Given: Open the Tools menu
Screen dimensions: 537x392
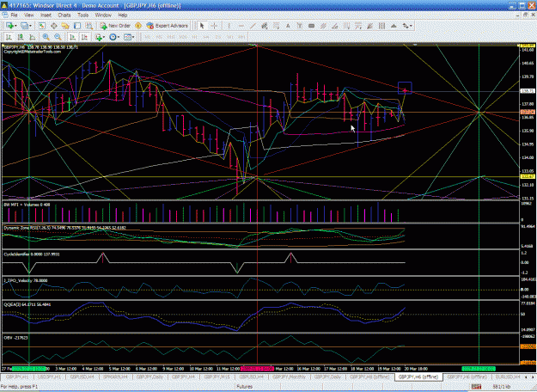Looking at the screenshot, I should pos(82,15).
